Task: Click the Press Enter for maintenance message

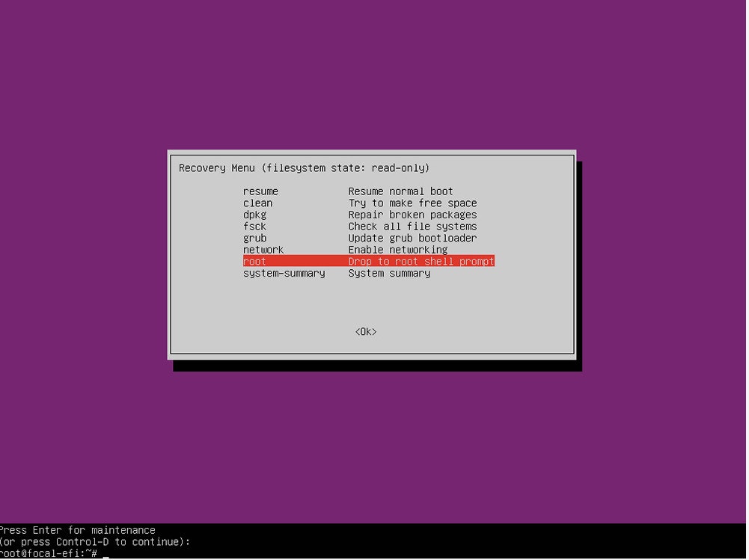Action: point(77,530)
